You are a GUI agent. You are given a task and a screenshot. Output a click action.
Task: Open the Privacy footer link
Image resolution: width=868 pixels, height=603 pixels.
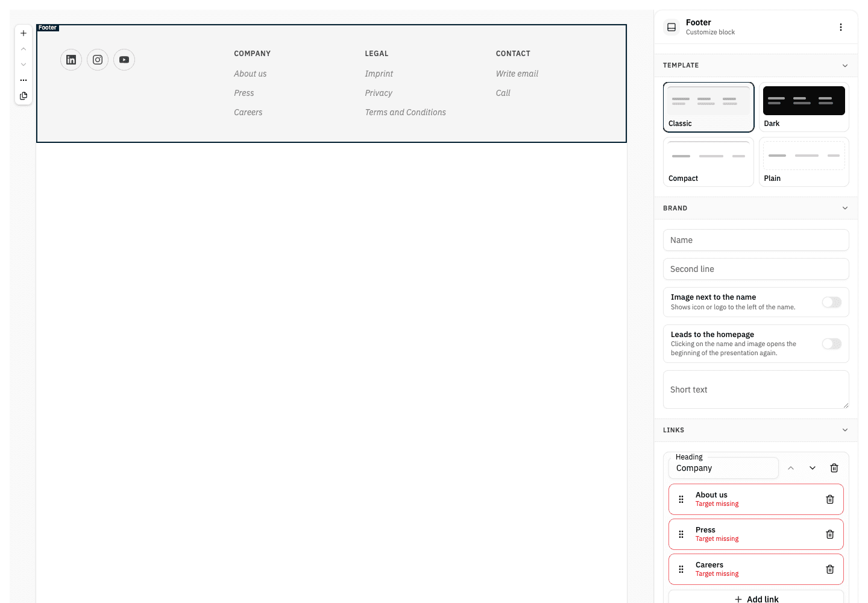(379, 93)
